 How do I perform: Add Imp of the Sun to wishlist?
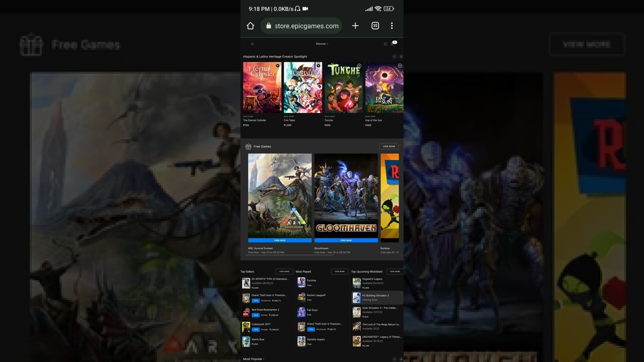(400, 66)
